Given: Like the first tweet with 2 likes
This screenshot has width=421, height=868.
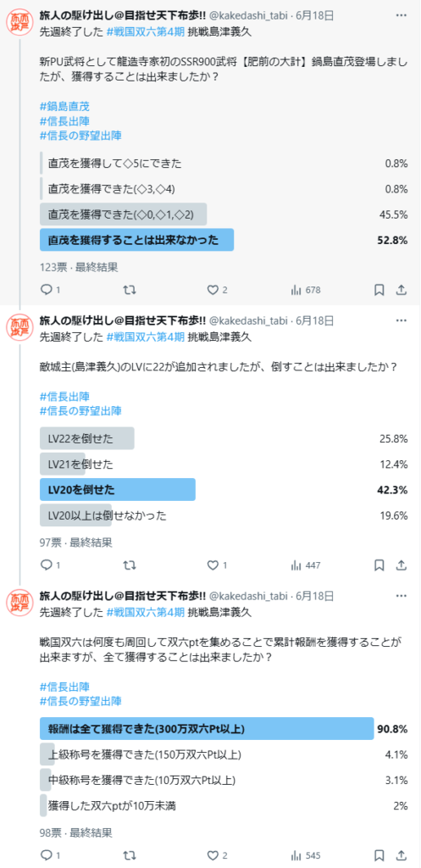Looking at the screenshot, I should 217,290.
